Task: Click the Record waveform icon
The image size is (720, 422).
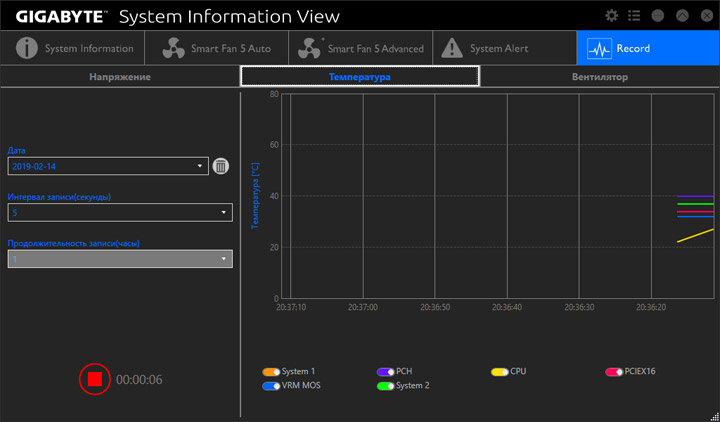Action: click(599, 49)
